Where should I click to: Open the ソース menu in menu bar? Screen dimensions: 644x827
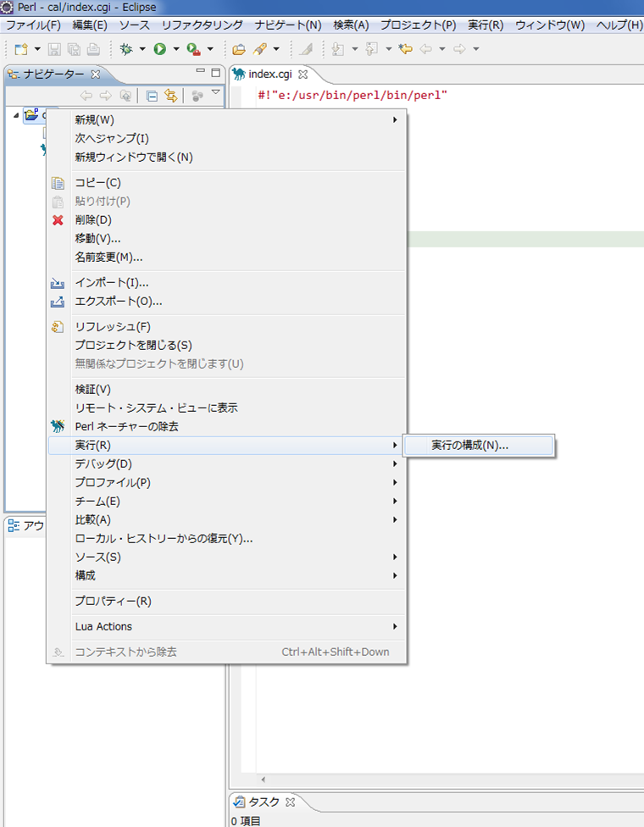pos(134,25)
